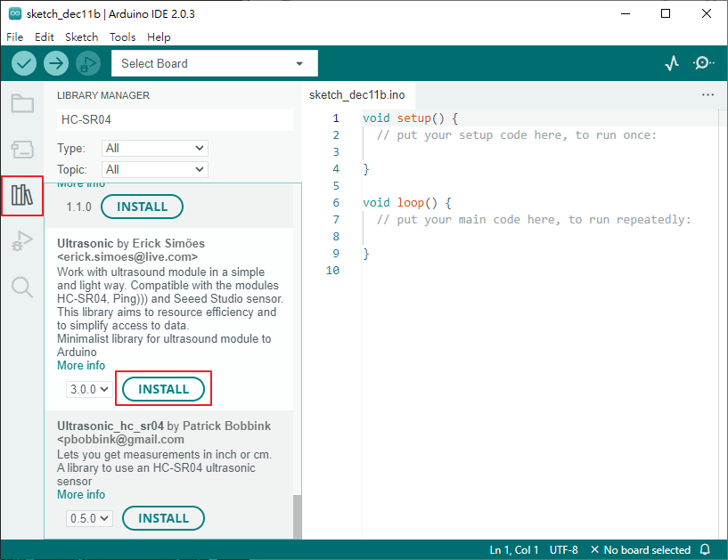Open the Ultrasonic 3.0.0 version dropdown
The image size is (728, 560).
[89, 389]
